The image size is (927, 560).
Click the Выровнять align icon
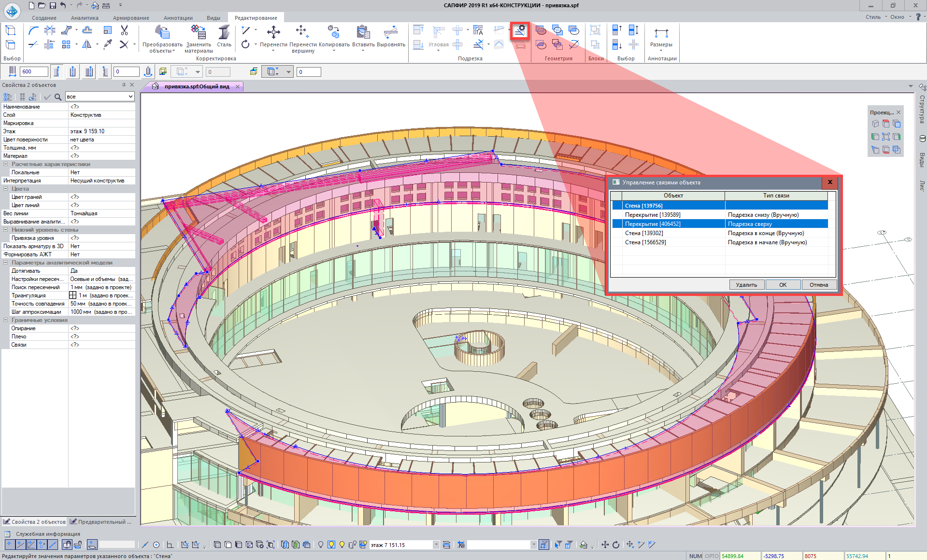pos(391,33)
